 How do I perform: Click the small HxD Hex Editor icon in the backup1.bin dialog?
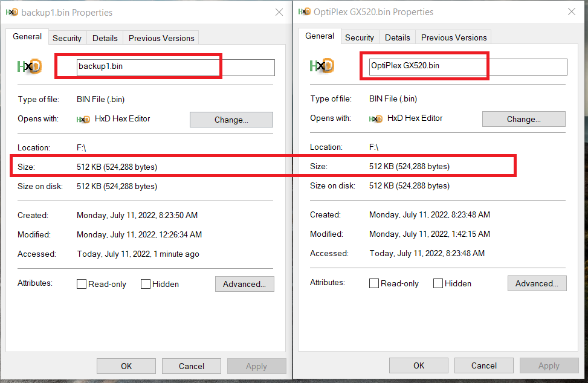coord(83,120)
